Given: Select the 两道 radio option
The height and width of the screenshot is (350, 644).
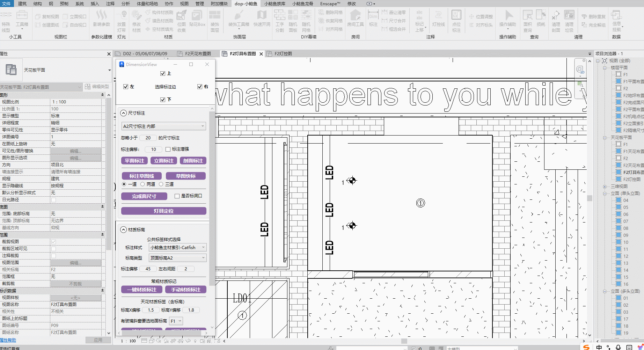Looking at the screenshot, I should coord(142,184).
